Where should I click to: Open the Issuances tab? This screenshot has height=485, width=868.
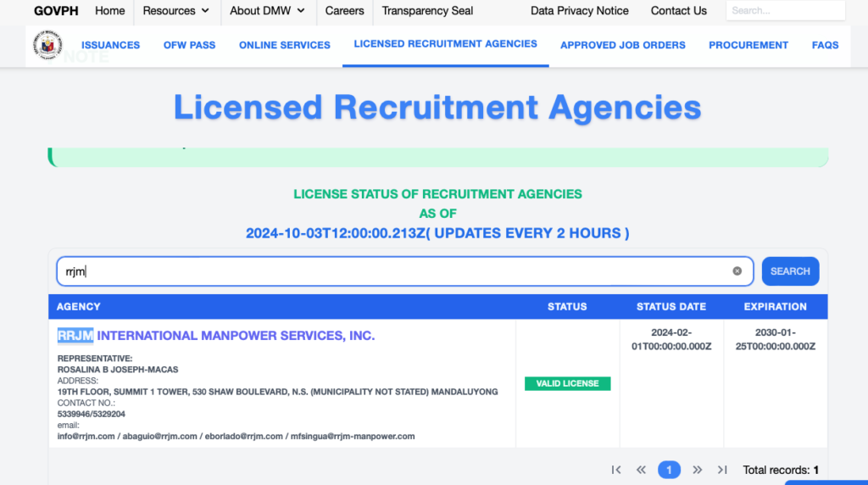click(111, 46)
